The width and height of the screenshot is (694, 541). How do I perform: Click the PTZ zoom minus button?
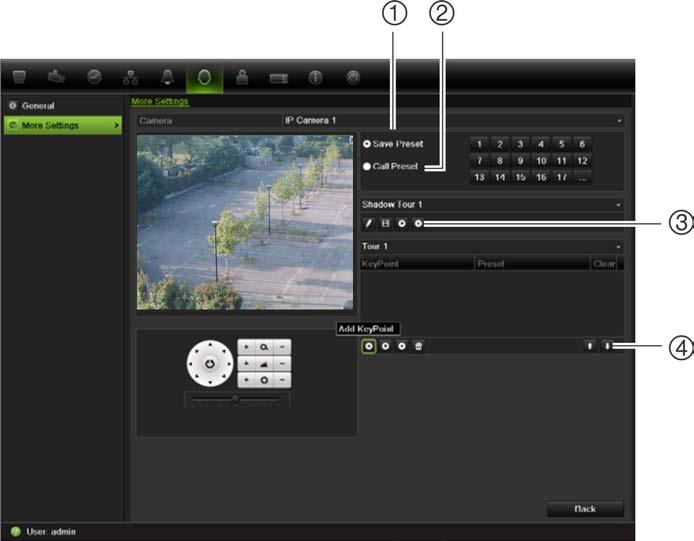282,347
